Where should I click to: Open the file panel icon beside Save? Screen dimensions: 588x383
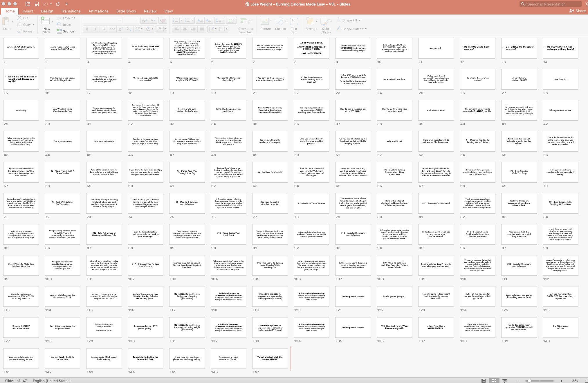pyautogui.click(x=28, y=4)
